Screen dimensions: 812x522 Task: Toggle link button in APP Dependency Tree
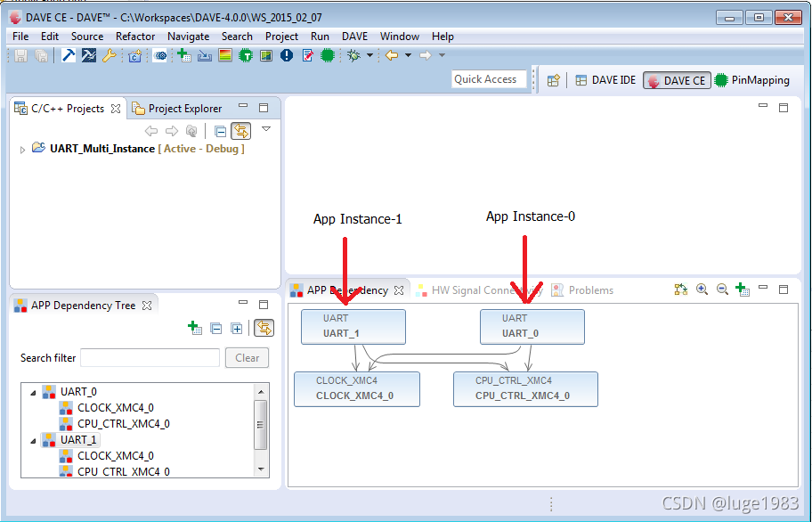(264, 329)
